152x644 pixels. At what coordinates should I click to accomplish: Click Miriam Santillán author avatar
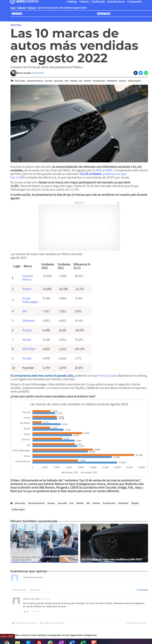tap(13, 73)
